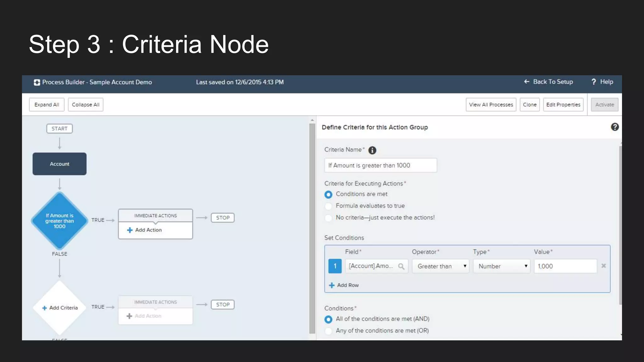Click the field lookup magnifier icon
The image size is (644, 362).
coord(401,266)
